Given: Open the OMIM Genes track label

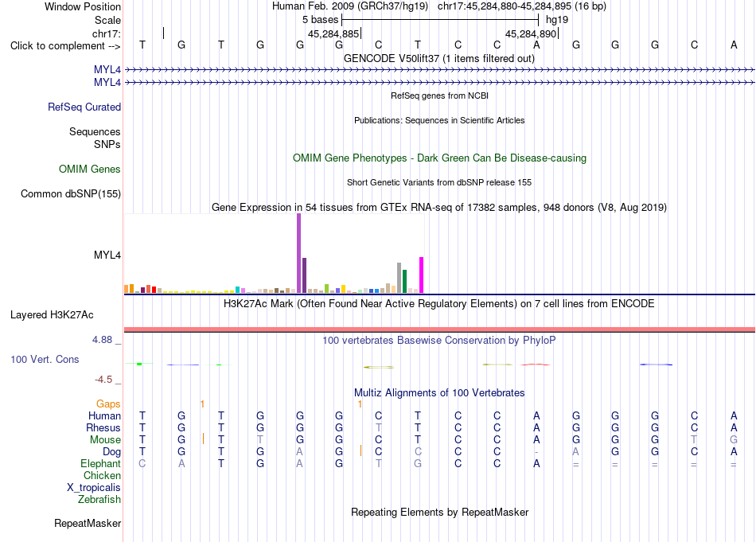Looking at the screenshot, I should [x=90, y=170].
